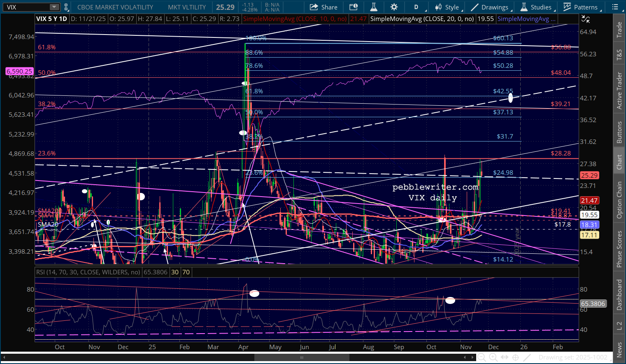Viewport: 626px width, 364px height.
Task: Click the D timeframe button
Action: [x=416, y=7]
